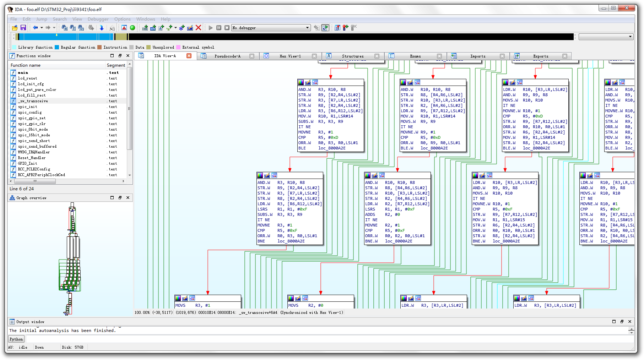
Task: Switch to the Pseudocode-A tab
Action: click(x=227, y=56)
